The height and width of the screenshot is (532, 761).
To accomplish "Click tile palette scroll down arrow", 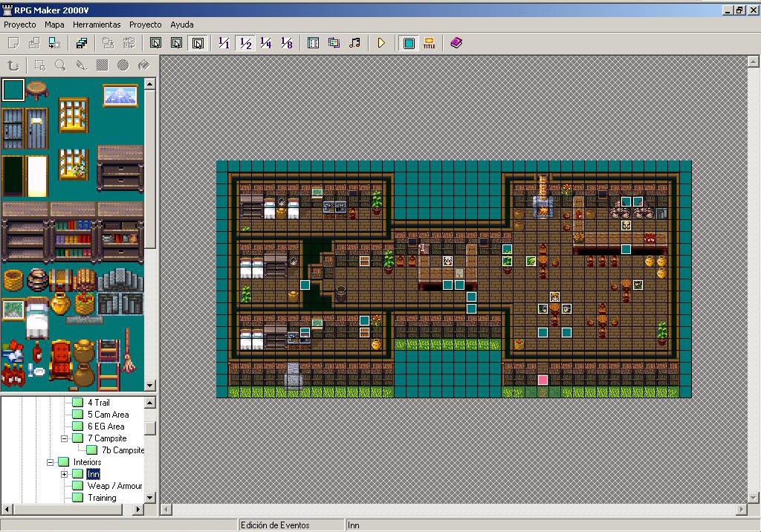I will (150, 386).
